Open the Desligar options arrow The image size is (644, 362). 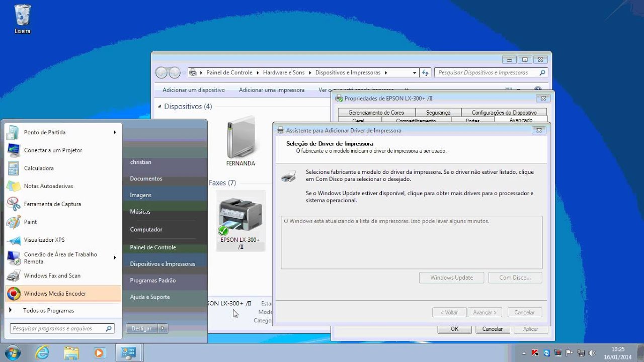pos(163,328)
